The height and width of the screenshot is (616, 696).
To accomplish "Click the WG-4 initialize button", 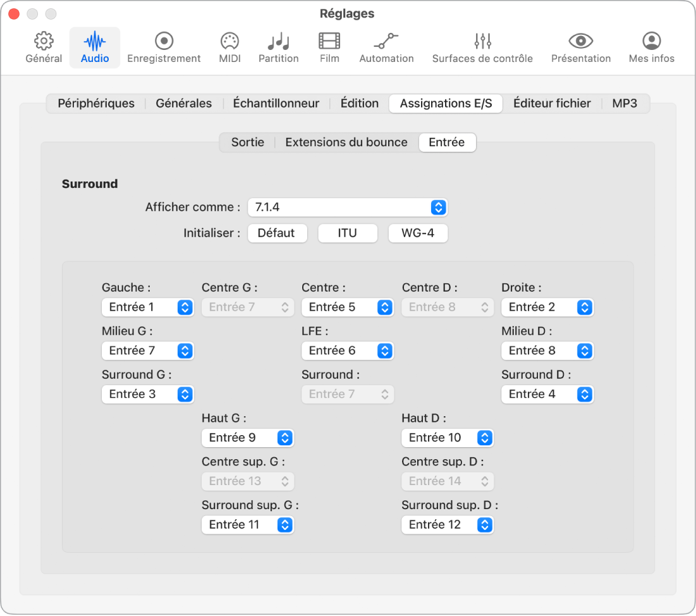I will (x=418, y=233).
